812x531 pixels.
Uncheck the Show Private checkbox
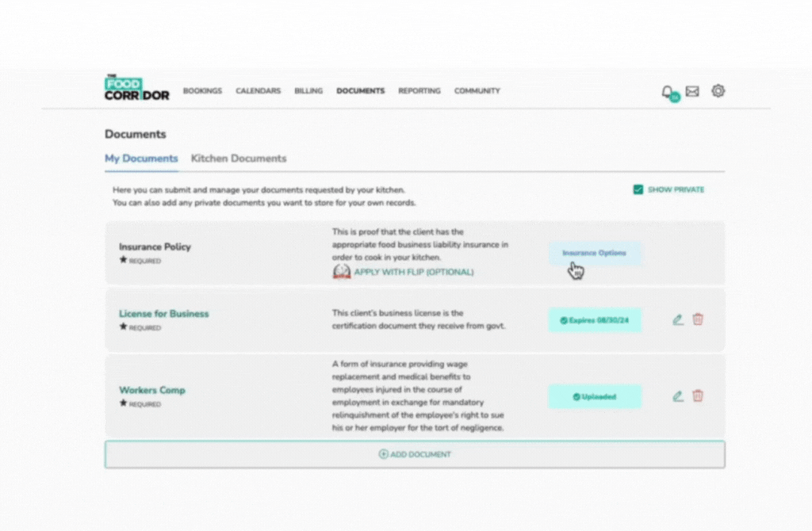pos(638,190)
